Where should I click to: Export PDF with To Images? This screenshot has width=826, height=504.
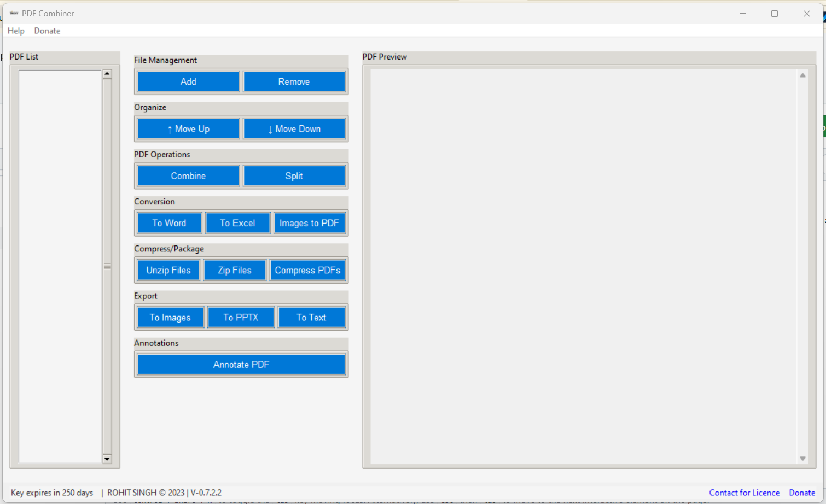(170, 318)
